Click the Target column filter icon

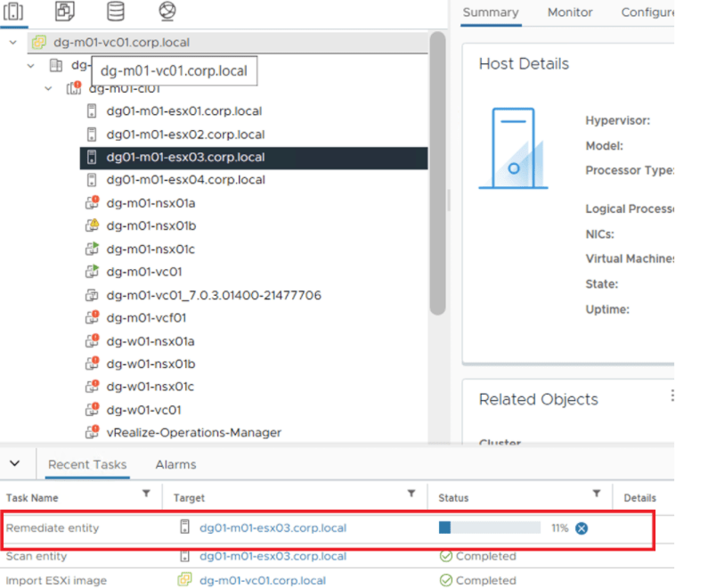[411, 494]
